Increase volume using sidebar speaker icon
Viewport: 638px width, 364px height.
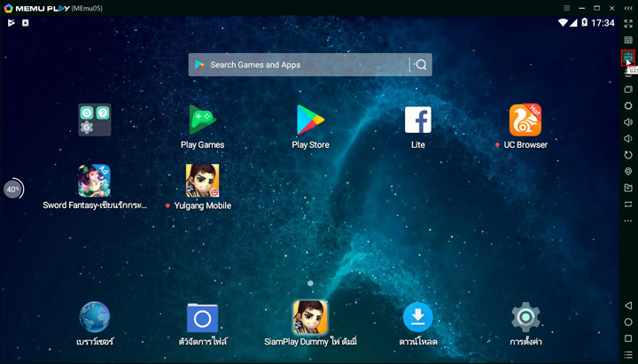tap(628, 122)
